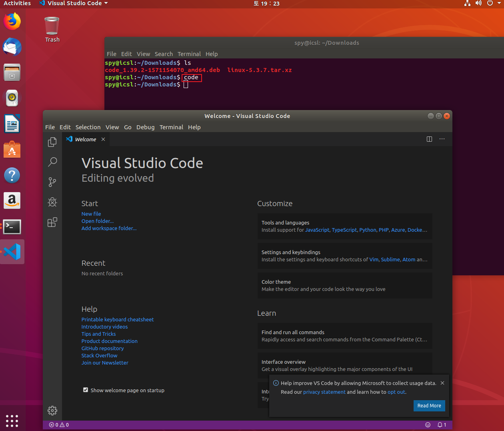Open the Debug view bug icon

(52, 202)
